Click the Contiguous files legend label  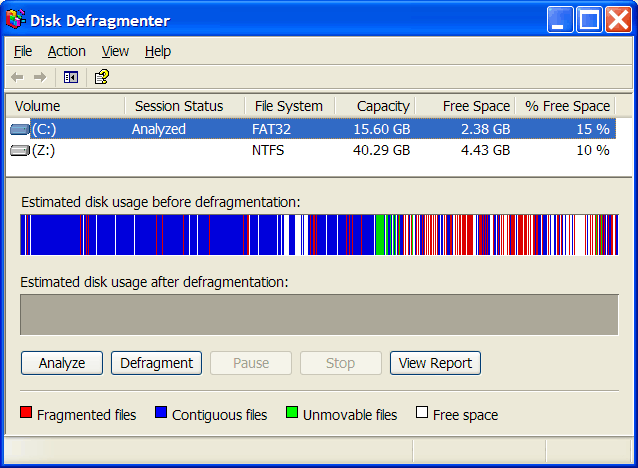pyautogui.click(x=220, y=415)
